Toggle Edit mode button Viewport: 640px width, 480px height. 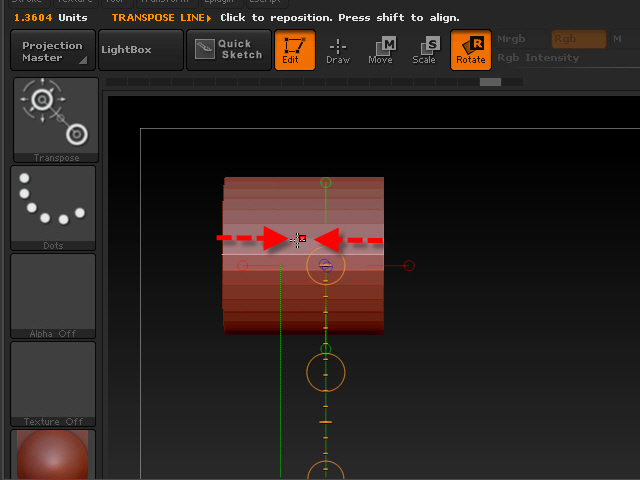(x=295, y=50)
